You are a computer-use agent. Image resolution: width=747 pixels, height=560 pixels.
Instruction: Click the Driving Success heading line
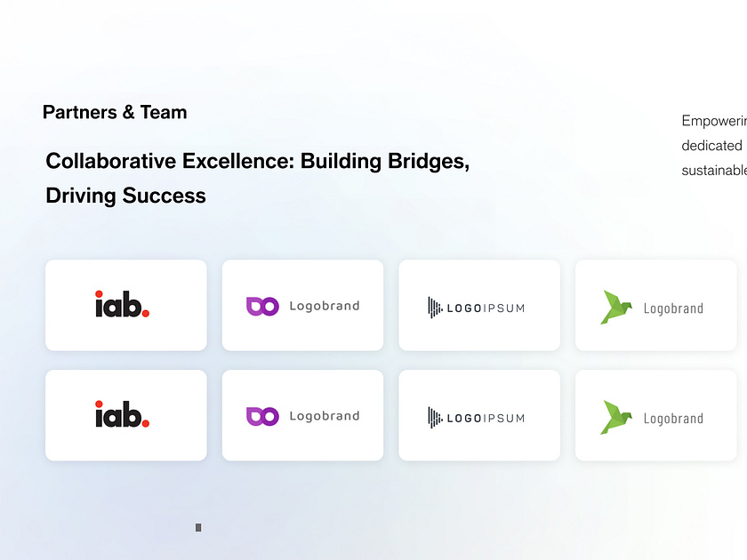point(124,195)
